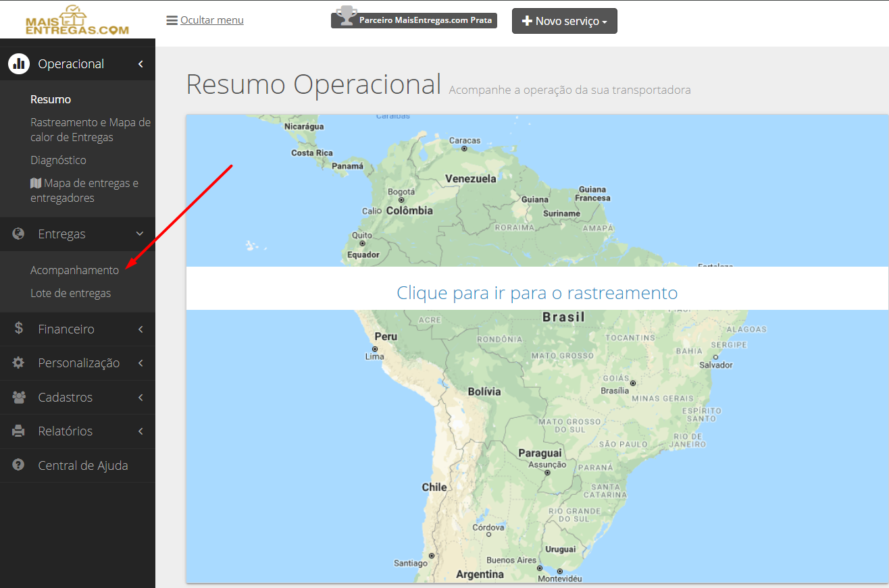Click Santiago label on the map

click(x=411, y=563)
